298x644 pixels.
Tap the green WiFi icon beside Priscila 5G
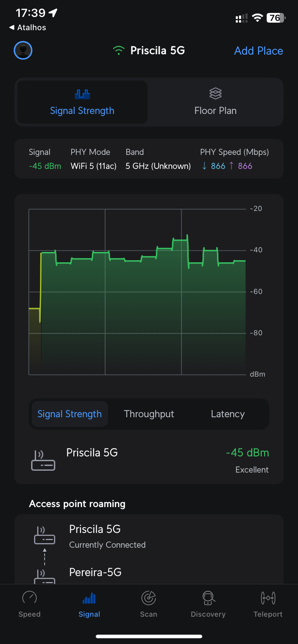tap(118, 50)
